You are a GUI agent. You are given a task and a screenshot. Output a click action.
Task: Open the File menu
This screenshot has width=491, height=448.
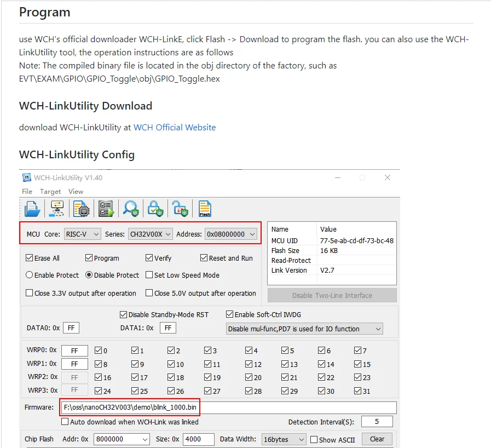pos(27,192)
